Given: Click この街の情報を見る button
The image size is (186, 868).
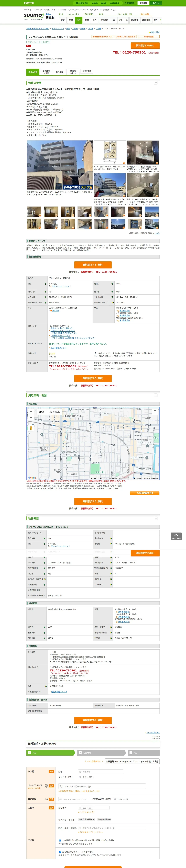Looking at the screenshot, I should pyautogui.click(x=145, y=493).
